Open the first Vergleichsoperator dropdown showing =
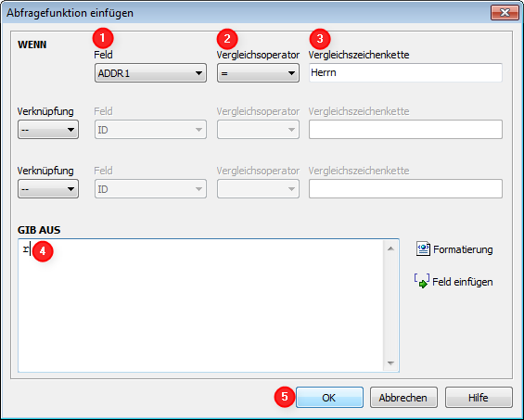The width and height of the screenshot is (524, 420). [x=258, y=73]
